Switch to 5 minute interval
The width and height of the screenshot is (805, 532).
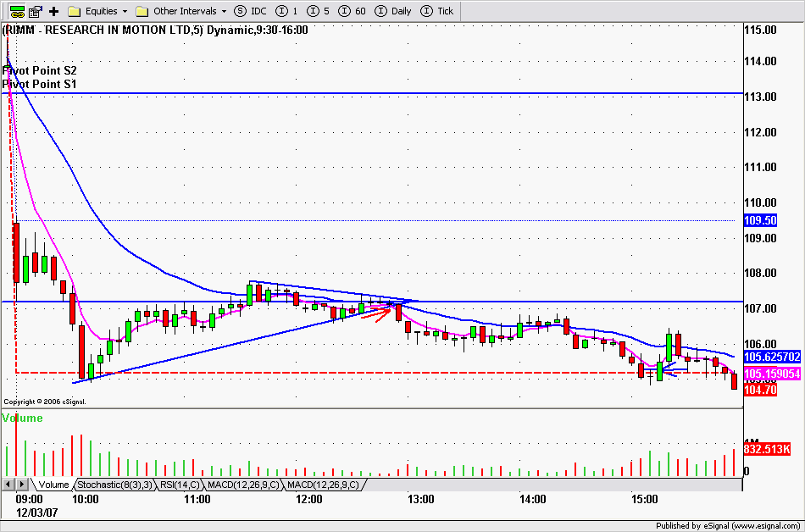(318, 11)
